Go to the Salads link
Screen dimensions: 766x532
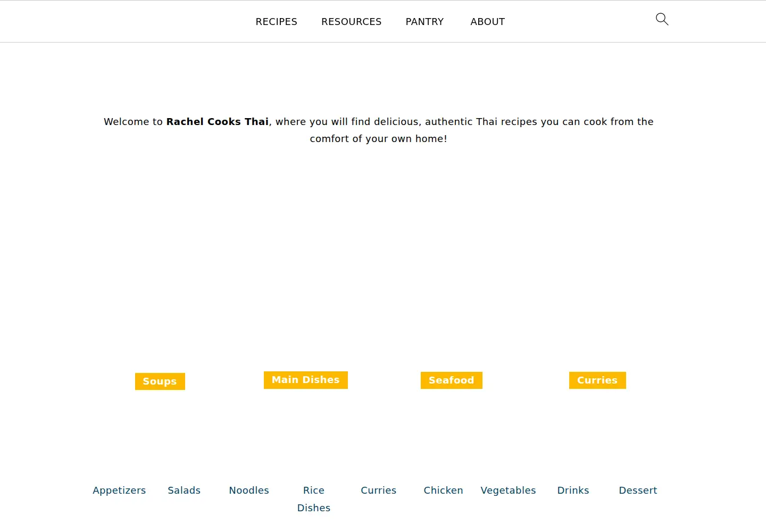[x=184, y=491]
